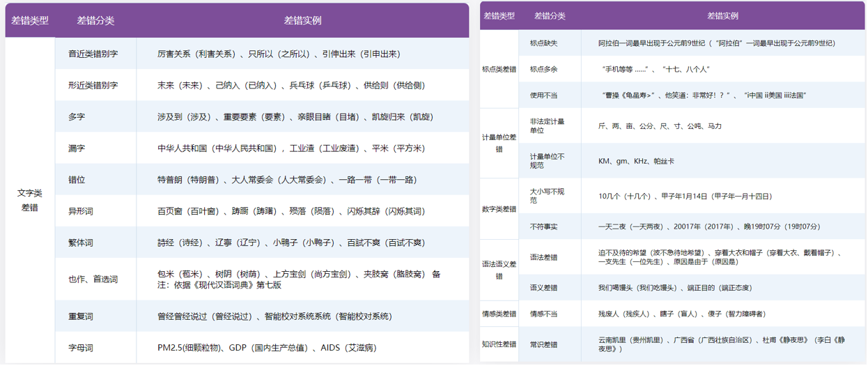Select the 漏字 category cell
This screenshot has width=868, height=368.
pyautogui.click(x=77, y=148)
